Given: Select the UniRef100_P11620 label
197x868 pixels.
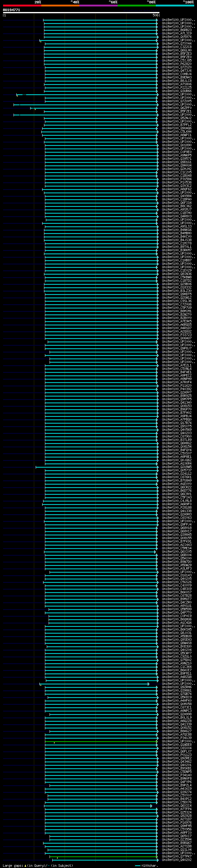Looking at the screenshot, I should click(x=177, y=386).
